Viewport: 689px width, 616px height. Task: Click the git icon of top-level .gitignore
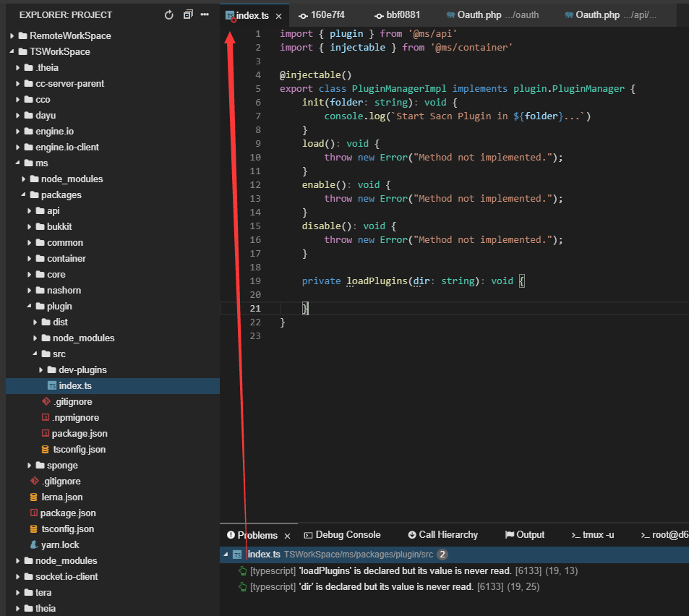pyautogui.click(x=35, y=481)
